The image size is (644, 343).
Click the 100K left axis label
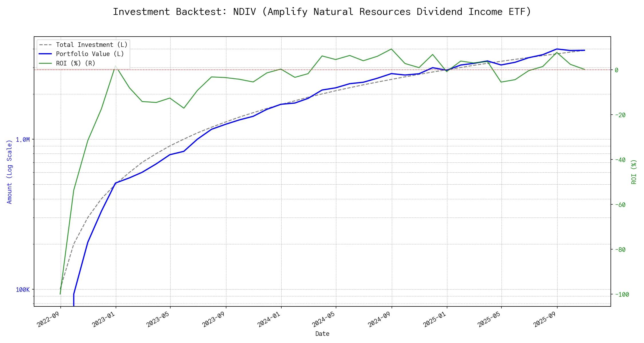pos(23,290)
